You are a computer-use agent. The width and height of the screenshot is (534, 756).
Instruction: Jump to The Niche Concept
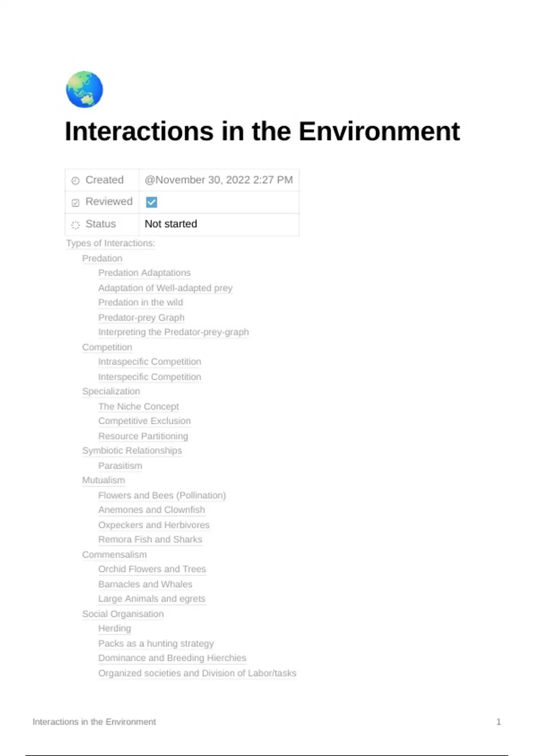coord(138,406)
